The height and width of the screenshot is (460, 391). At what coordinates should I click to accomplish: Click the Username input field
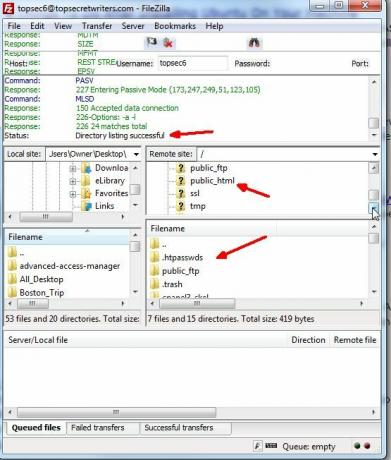[193, 63]
